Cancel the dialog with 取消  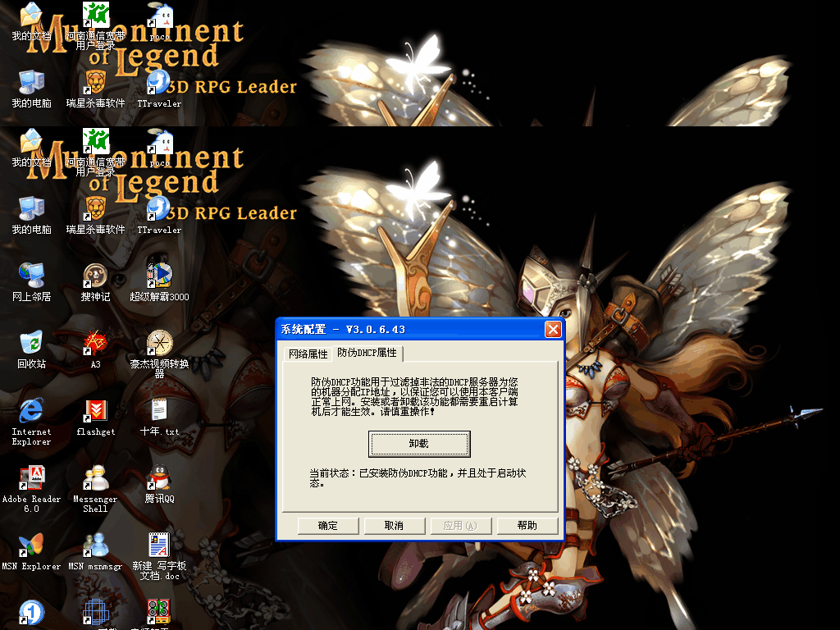[395, 526]
